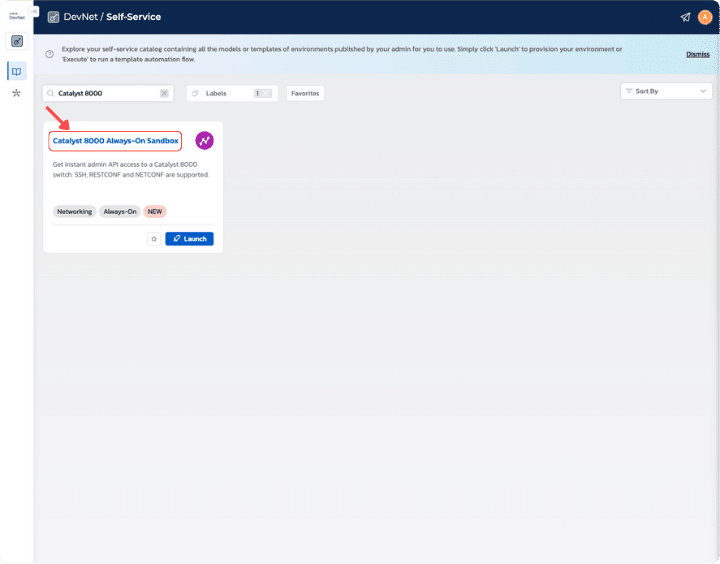The height and width of the screenshot is (564, 720).
Task: Click the sandbox card description text
Action: 131,169
